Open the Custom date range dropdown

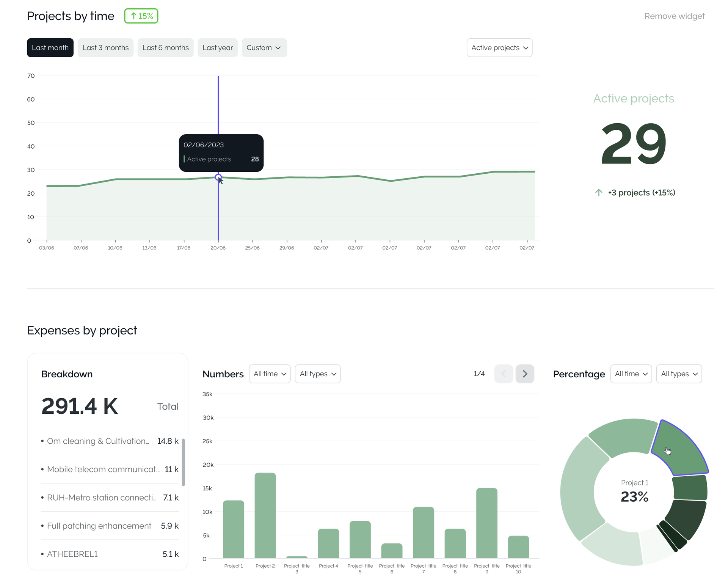[264, 48]
